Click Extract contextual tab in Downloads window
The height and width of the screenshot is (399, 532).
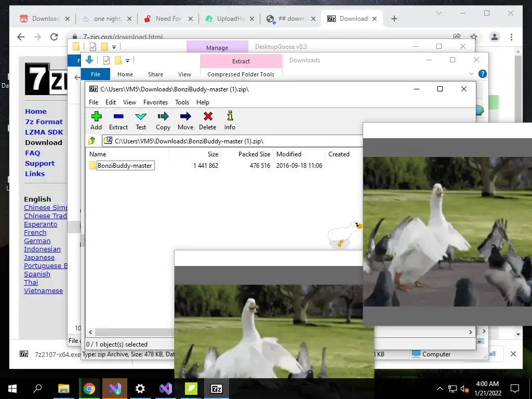(241, 61)
